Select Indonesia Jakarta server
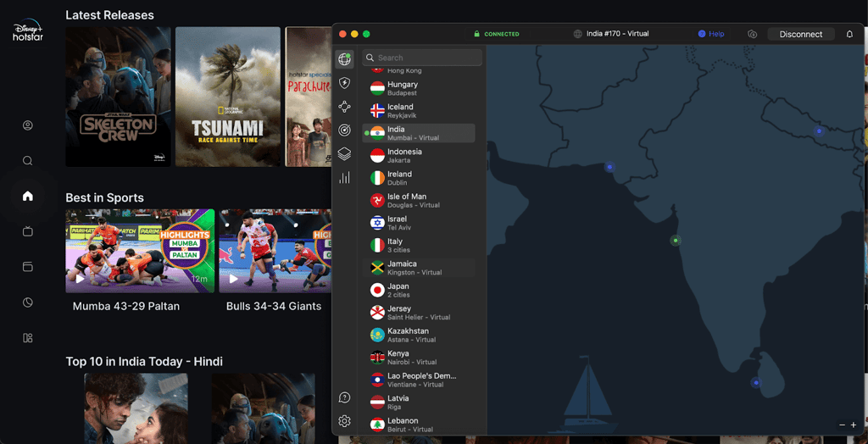This screenshot has width=868, height=444. (419, 156)
